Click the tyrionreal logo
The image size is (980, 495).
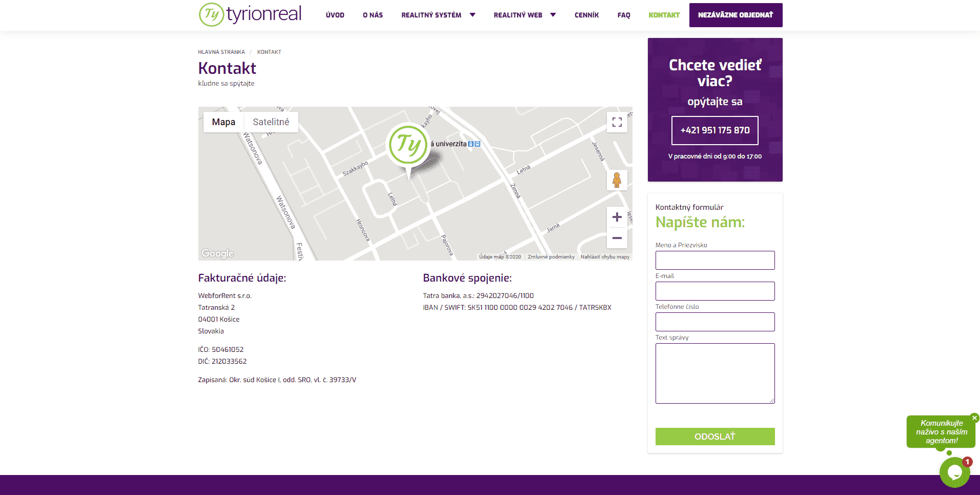click(250, 14)
